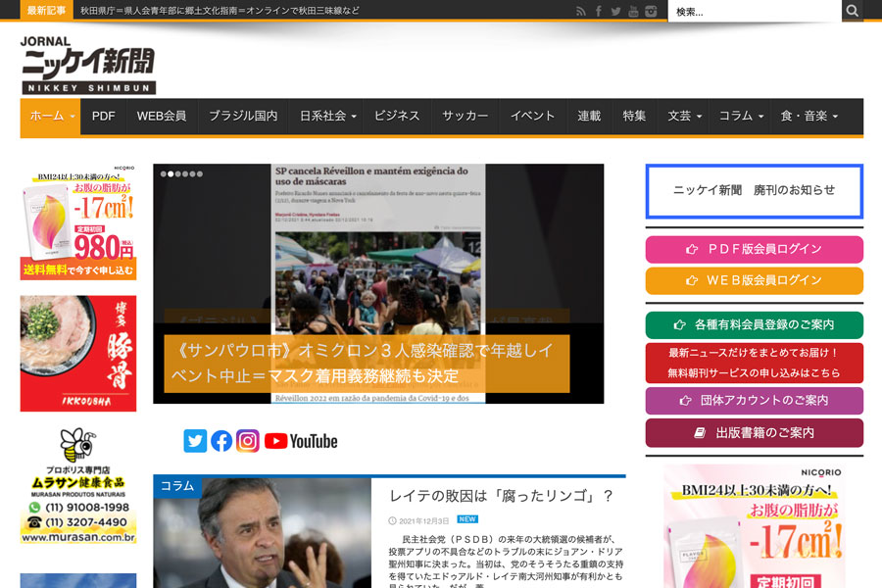Open the 連載 menu item
This screenshot has height=588, width=882.
(589, 116)
